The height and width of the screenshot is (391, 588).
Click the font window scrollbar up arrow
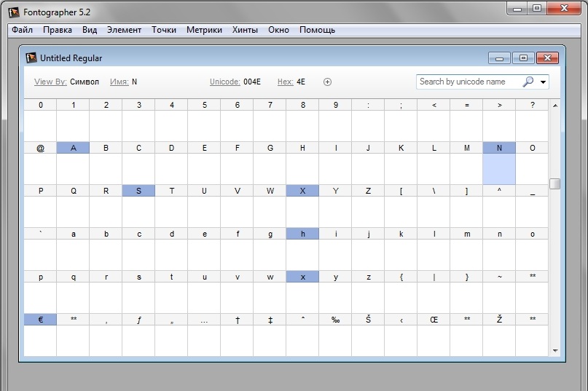pos(555,106)
